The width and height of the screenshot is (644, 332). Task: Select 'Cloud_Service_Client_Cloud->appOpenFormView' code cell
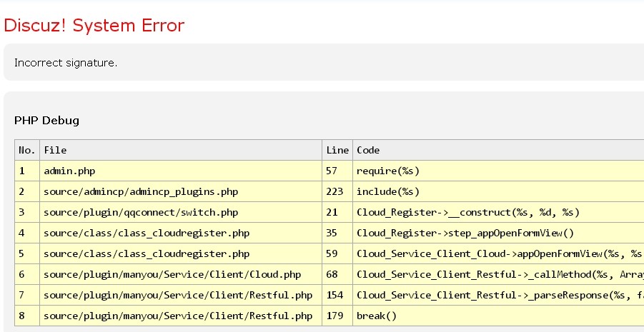(x=498, y=254)
